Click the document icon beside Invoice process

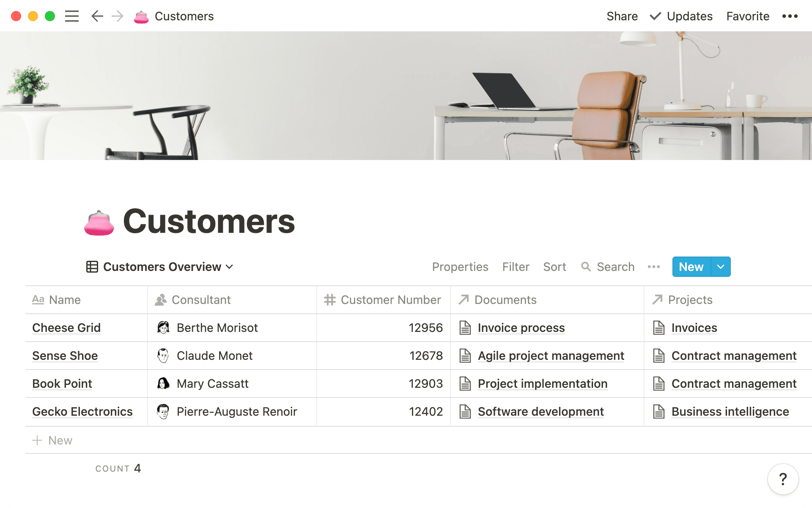coord(465,328)
